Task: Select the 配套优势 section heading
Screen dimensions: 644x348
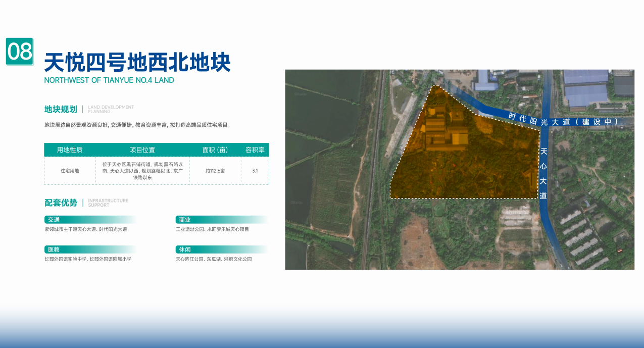Action: click(x=61, y=203)
